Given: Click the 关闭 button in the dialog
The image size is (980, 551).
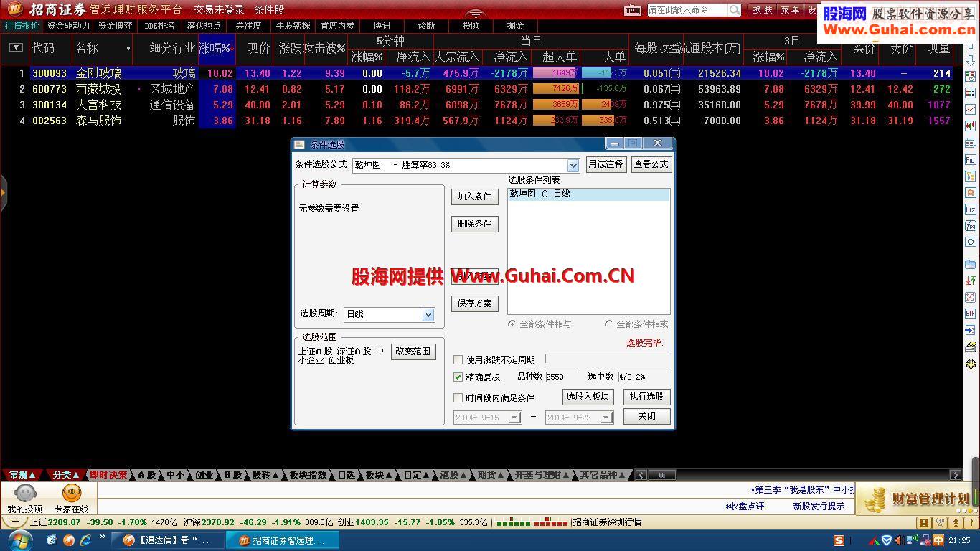Looking at the screenshot, I should 646,416.
